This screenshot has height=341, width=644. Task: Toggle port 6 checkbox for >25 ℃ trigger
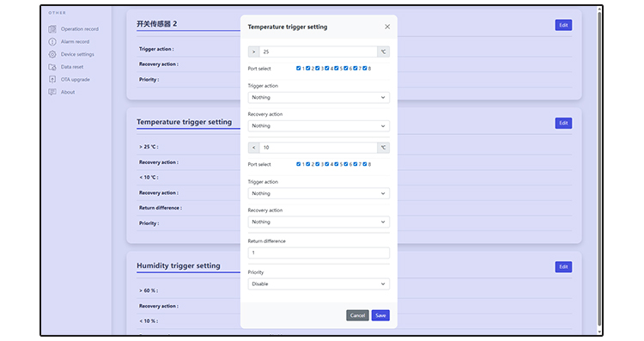point(346,68)
